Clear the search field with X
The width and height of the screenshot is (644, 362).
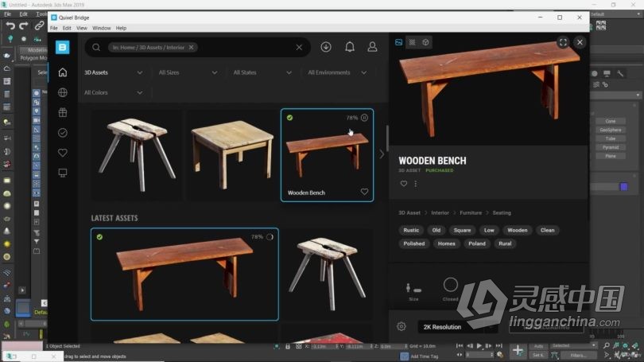(x=299, y=47)
